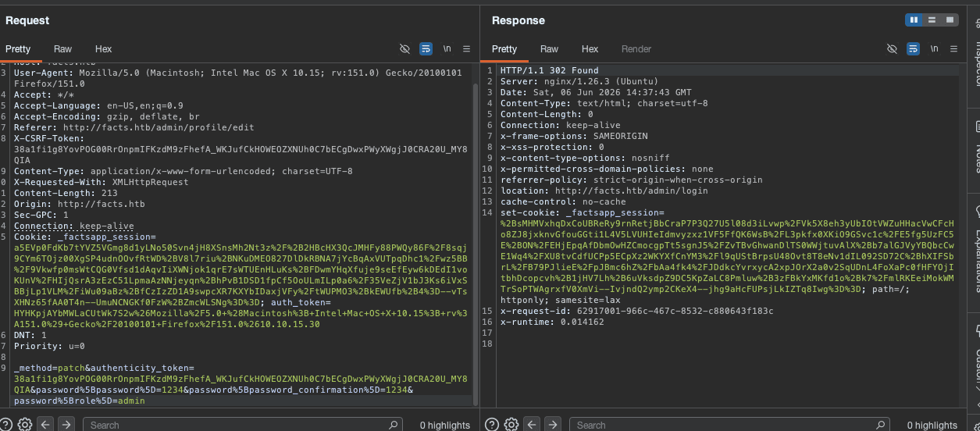Toggle line wrap in the Response pane

coord(913,48)
